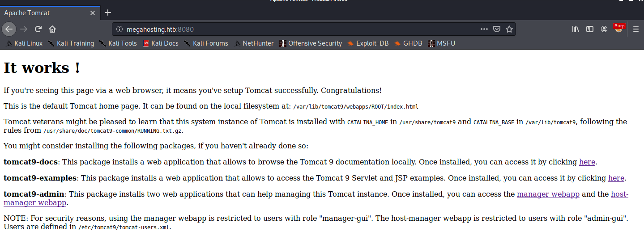Open the tomcat9-docs here link
This screenshot has height=240, width=644.
coord(587,162)
